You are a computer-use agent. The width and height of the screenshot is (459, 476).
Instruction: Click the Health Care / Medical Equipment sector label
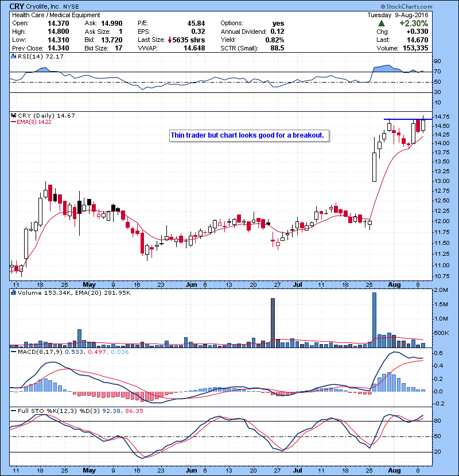[56, 15]
